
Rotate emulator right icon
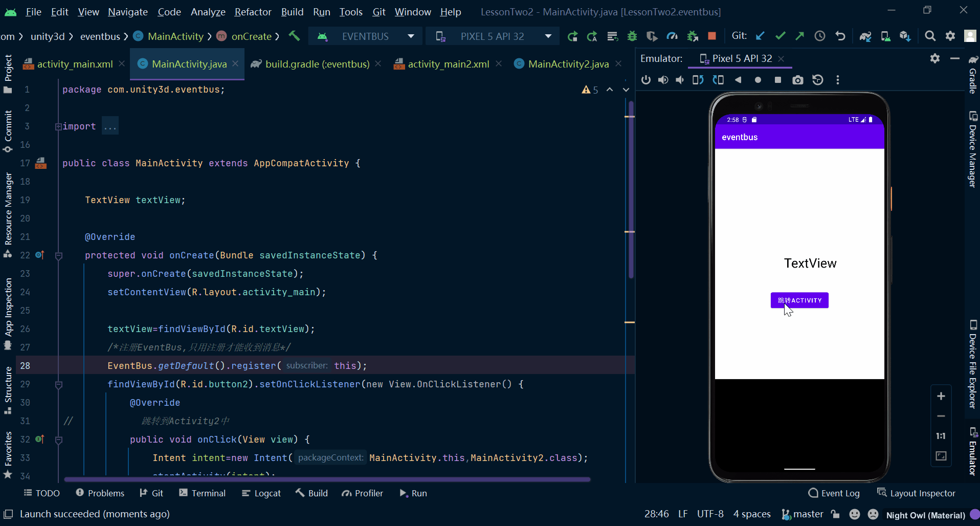[718, 80]
